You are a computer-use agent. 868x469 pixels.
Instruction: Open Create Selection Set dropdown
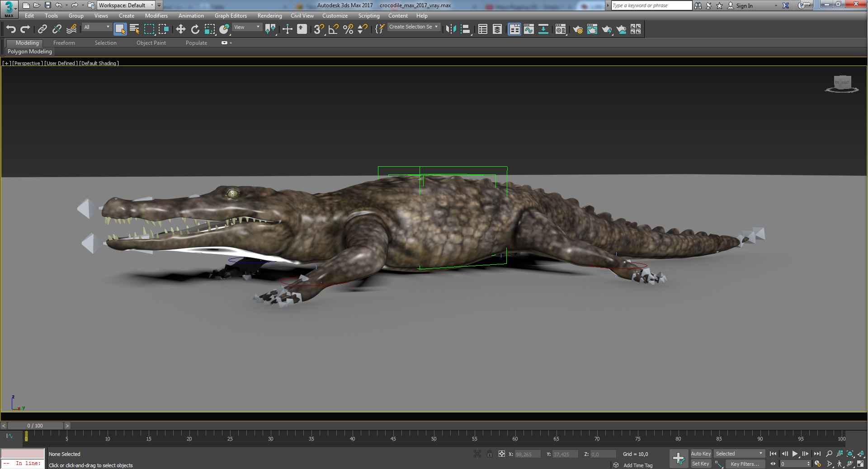pyautogui.click(x=414, y=27)
